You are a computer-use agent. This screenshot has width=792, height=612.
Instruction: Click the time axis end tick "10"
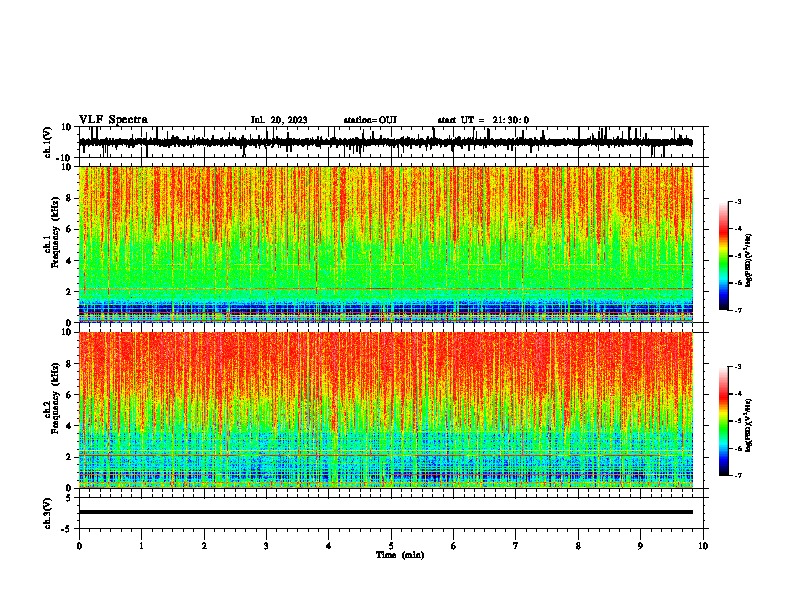click(703, 546)
